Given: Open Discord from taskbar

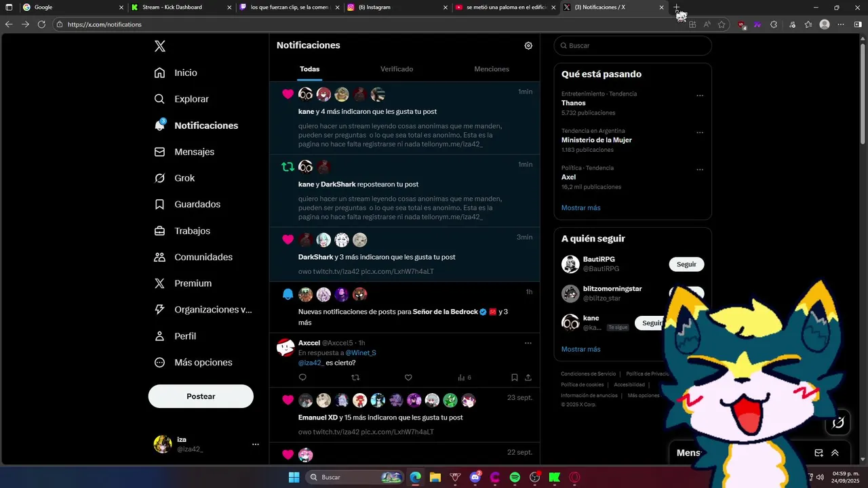Looking at the screenshot, I should tap(475, 477).
